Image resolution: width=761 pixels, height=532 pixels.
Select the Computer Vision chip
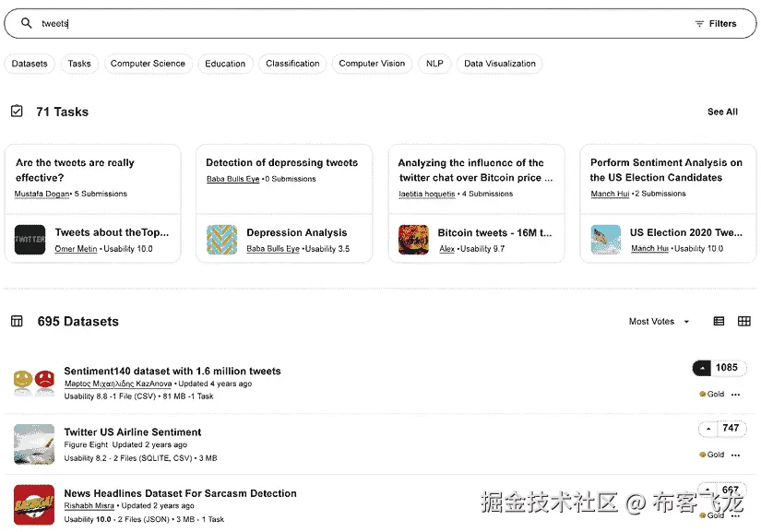tap(372, 64)
